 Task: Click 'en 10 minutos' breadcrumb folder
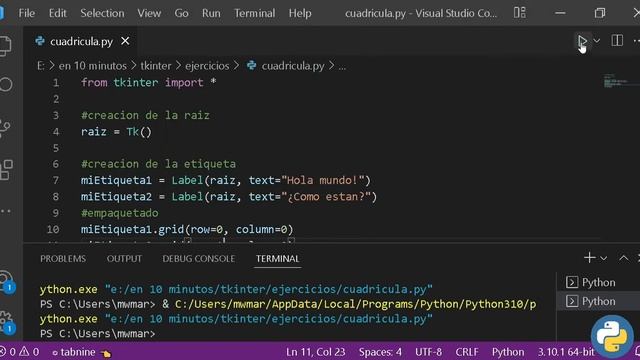[x=93, y=66]
